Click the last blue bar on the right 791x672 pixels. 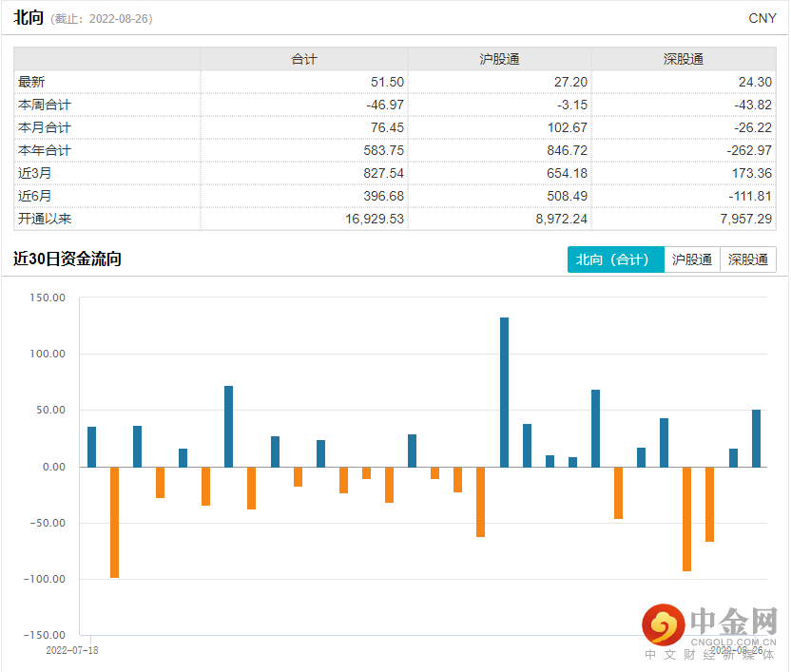pos(756,438)
